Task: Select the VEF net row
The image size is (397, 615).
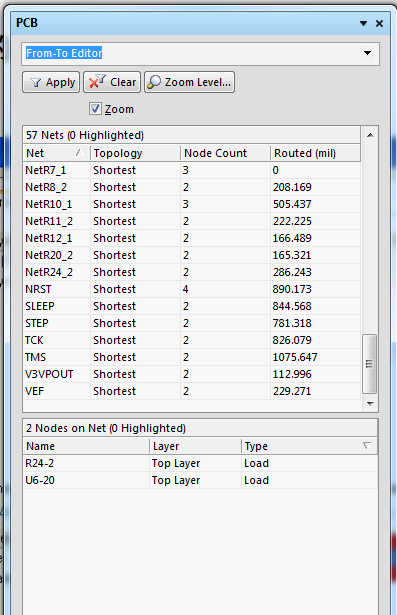Action: click(x=191, y=391)
